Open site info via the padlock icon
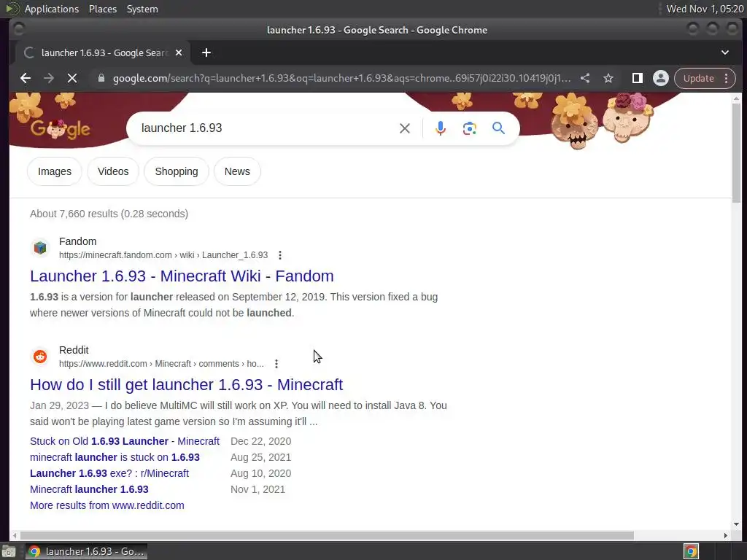This screenshot has height=560, width=747. tap(101, 78)
